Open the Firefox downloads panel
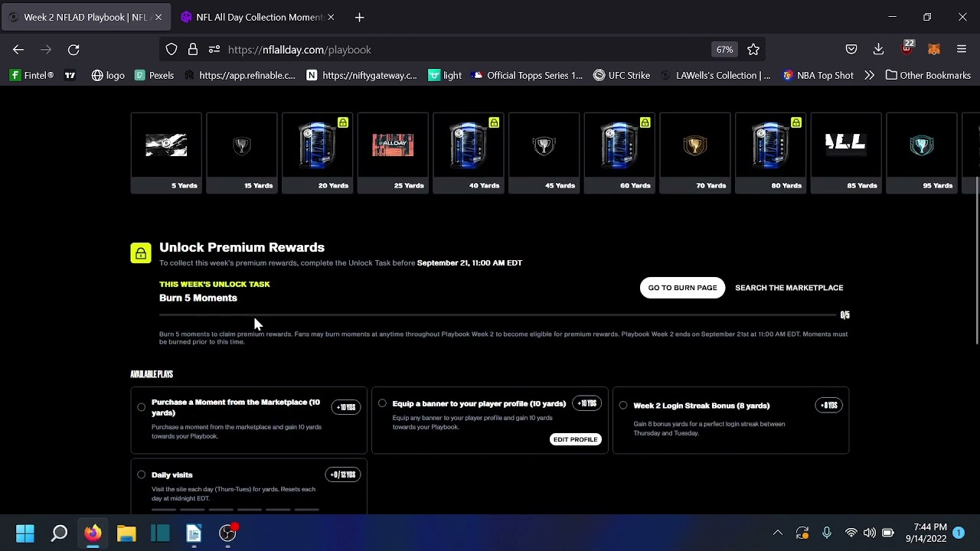 [x=879, y=50]
